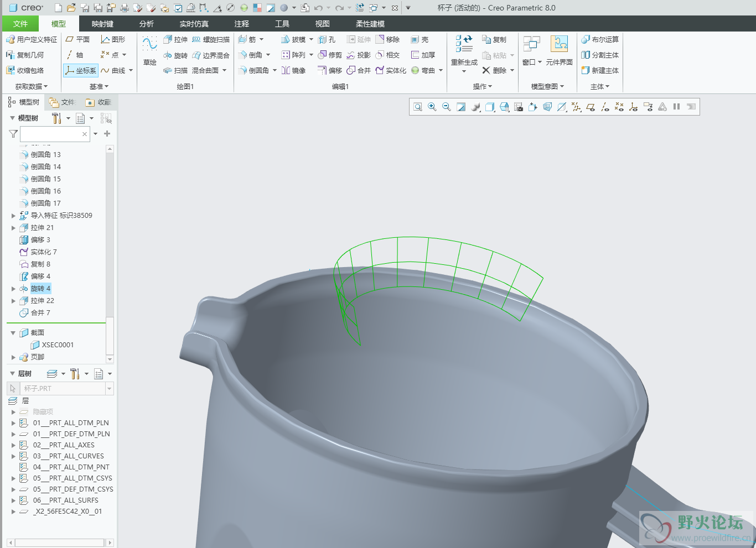Open the Sketch (草绘) tool
Viewport: 756px width, 548px height.
point(150,51)
